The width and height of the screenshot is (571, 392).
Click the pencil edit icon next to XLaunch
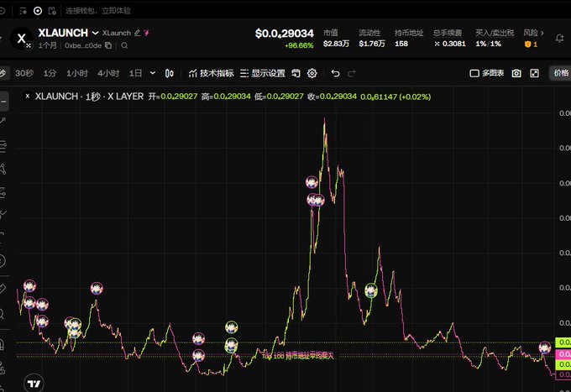point(137,33)
